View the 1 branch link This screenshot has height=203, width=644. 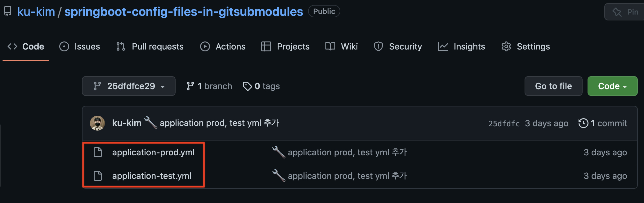pos(209,86)
